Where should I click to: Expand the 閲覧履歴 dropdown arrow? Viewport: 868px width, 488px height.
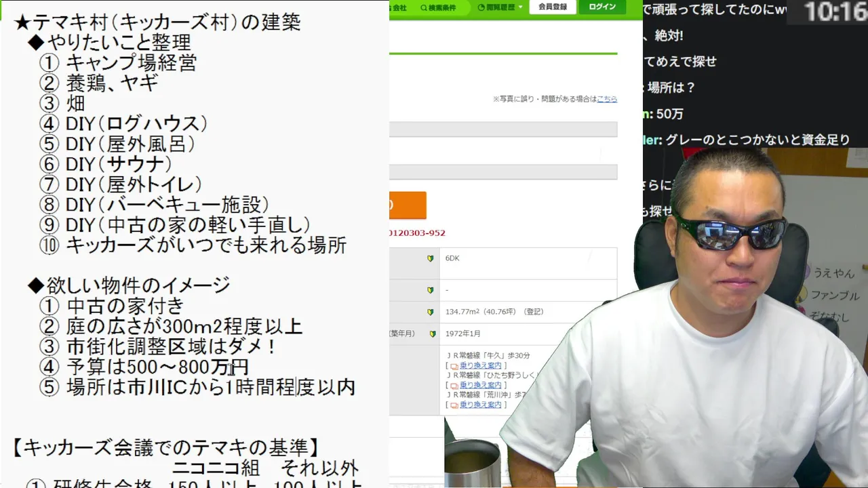[x=521, y=7]
